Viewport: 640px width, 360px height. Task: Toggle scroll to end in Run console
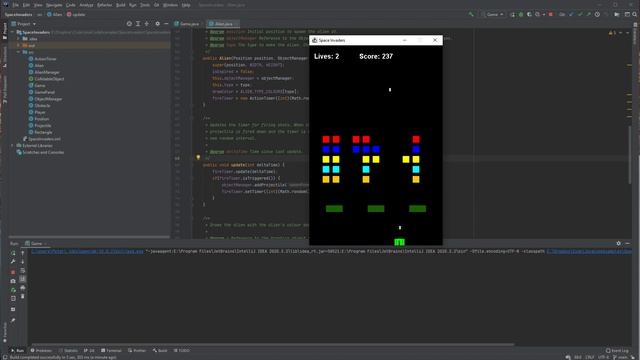[x=22, y=279]
